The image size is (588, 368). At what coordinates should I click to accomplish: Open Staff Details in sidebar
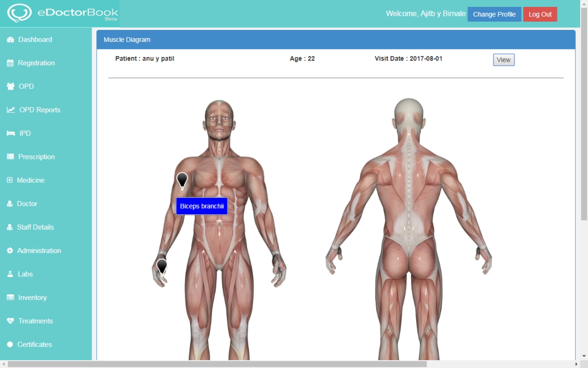35,227
